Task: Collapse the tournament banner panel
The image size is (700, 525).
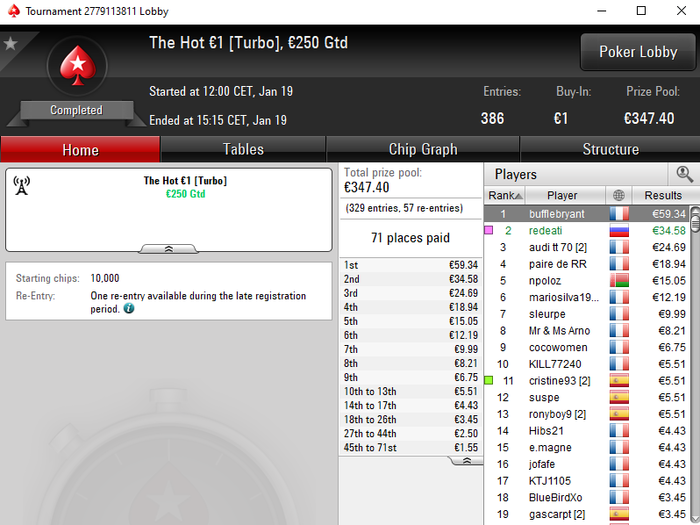Action: (168, 249)
